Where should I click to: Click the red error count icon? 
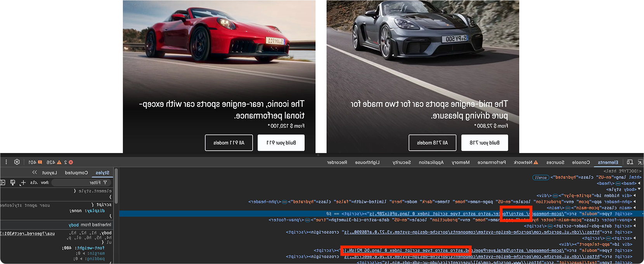coord(71,162)
